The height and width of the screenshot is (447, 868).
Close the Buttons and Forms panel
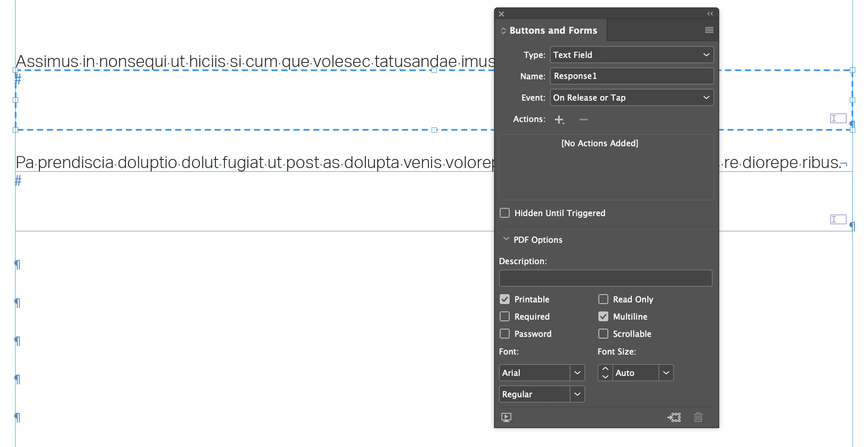point(501,14)
